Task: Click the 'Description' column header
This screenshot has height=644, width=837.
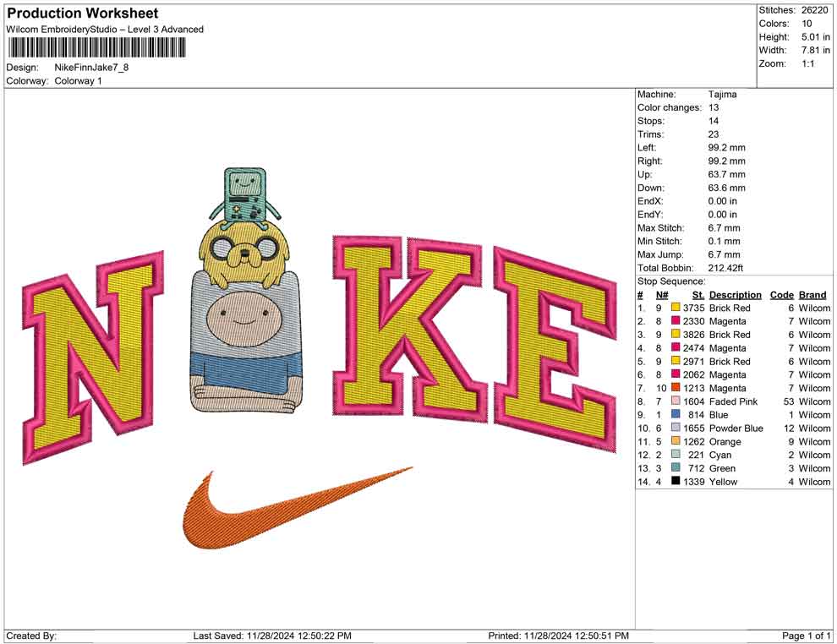Action: point(735,295)
